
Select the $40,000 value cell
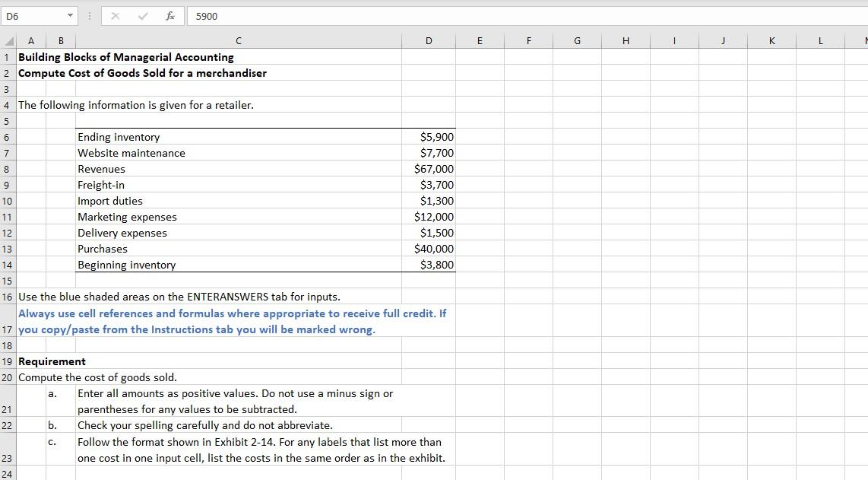coord(429,250)
